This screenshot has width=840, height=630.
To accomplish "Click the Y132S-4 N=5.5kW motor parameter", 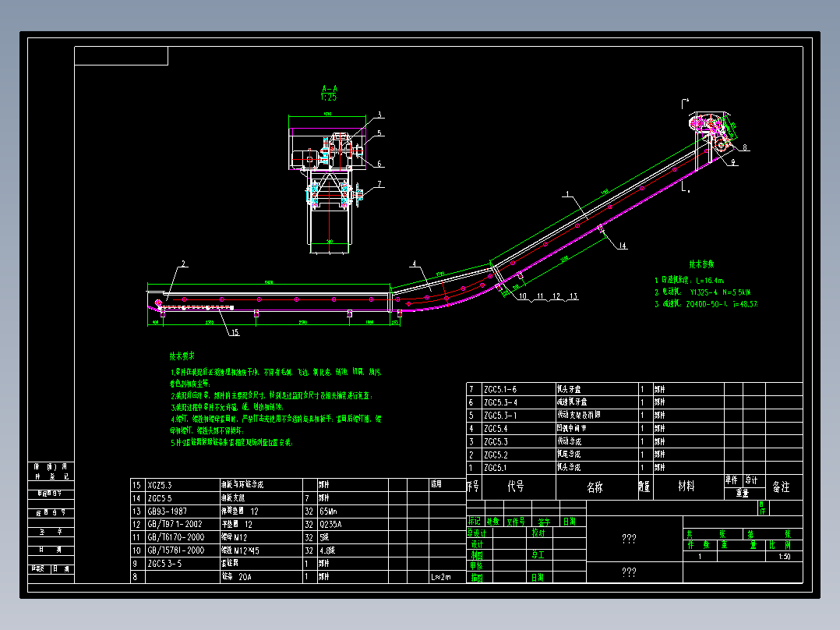I will click(x=720, y=292).
